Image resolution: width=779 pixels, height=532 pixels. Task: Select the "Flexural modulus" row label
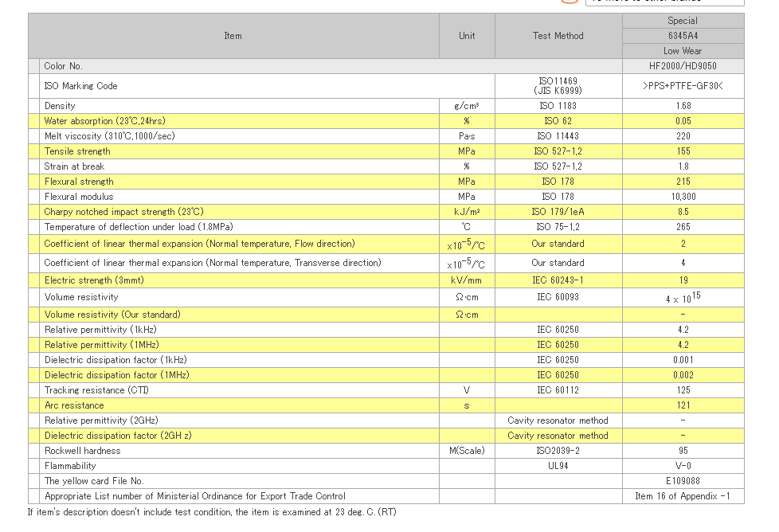point(79,197)
